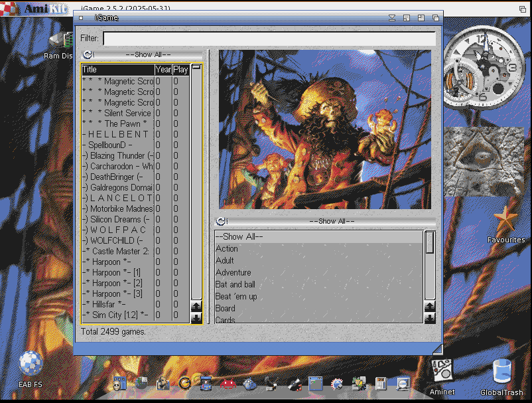Launch the red space invader dock icon
Viewport: 532px width, 403px height.
pyautogui.click(x=228, y=384)
